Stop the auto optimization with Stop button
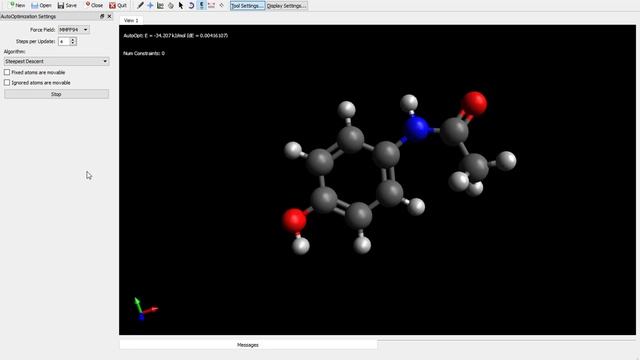The height and width of the screenshot is (360, 640). pos(56,94)
